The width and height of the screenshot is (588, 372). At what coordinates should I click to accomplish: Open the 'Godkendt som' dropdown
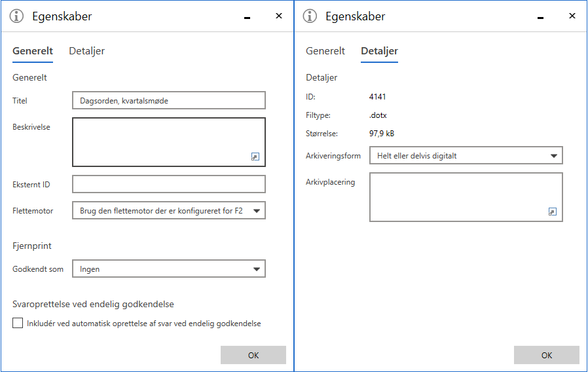[x=256, y=269]
